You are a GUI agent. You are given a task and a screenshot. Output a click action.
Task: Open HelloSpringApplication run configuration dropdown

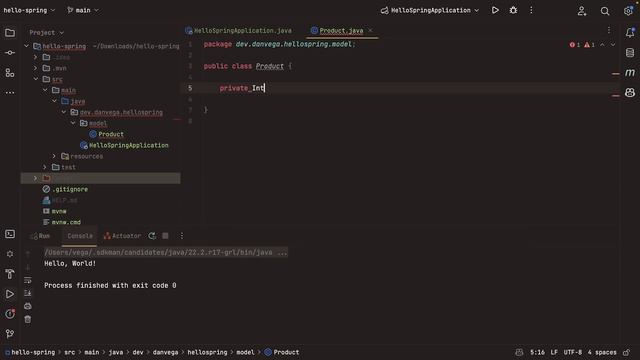coord(430,10)
